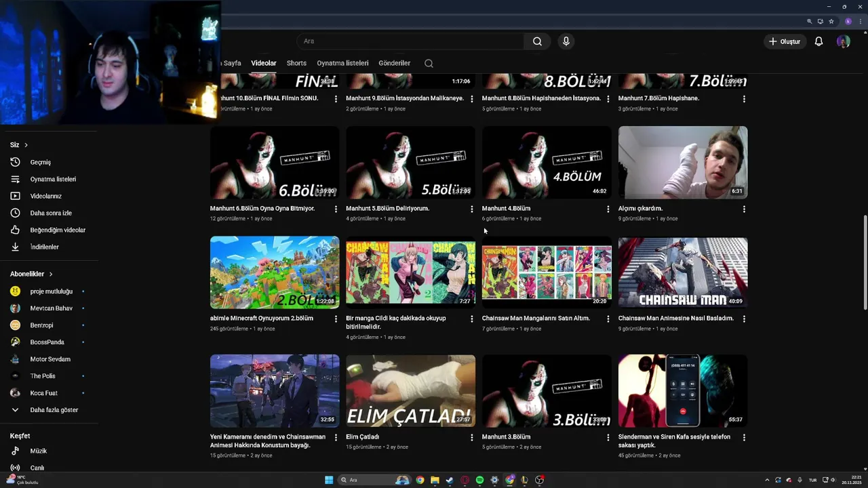This screenshot has width=868, height=488.
Task: Show hidden system tray icons chevron
Action: 767,480
